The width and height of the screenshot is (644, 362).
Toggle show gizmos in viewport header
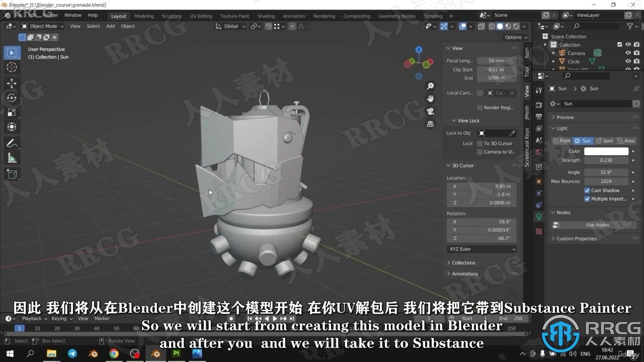(444, 26)
